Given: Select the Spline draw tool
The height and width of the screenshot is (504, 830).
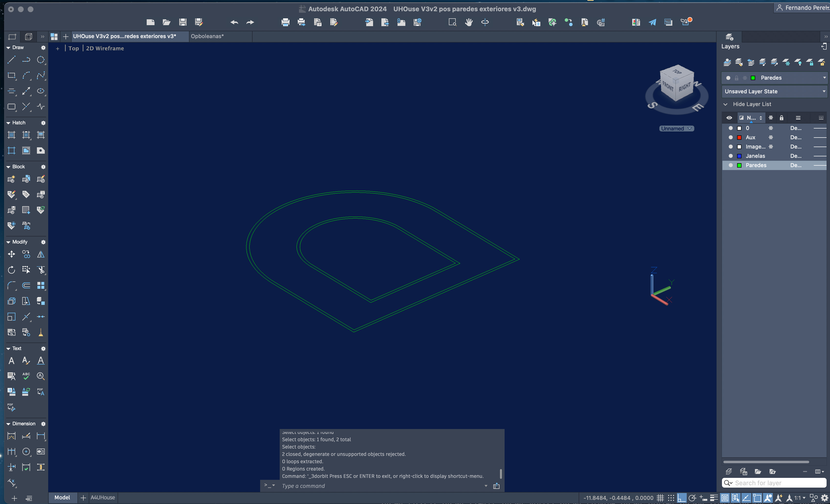Looking at the screenshot, I should coord(41,75).
